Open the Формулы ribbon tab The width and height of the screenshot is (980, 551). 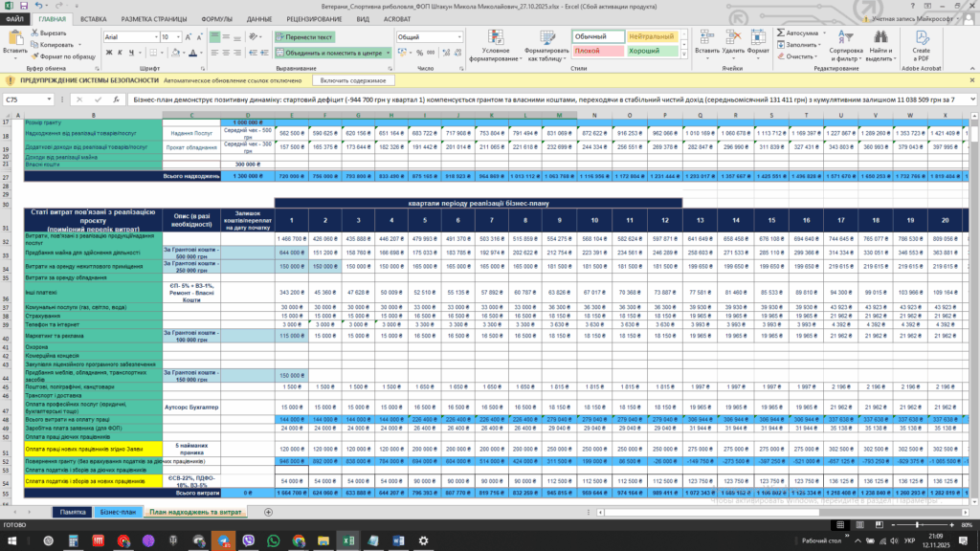217,18
